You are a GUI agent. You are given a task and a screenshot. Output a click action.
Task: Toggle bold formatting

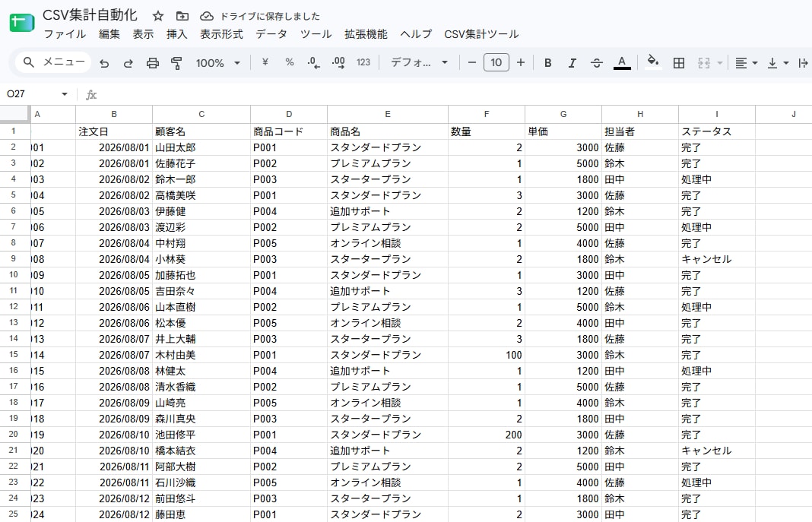(x=548, y=63)
